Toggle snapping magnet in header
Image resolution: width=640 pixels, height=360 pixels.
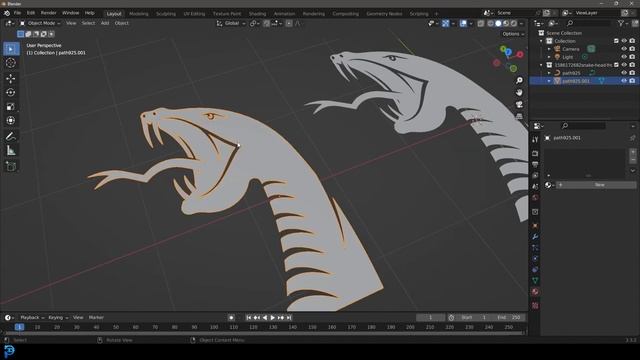267,24
